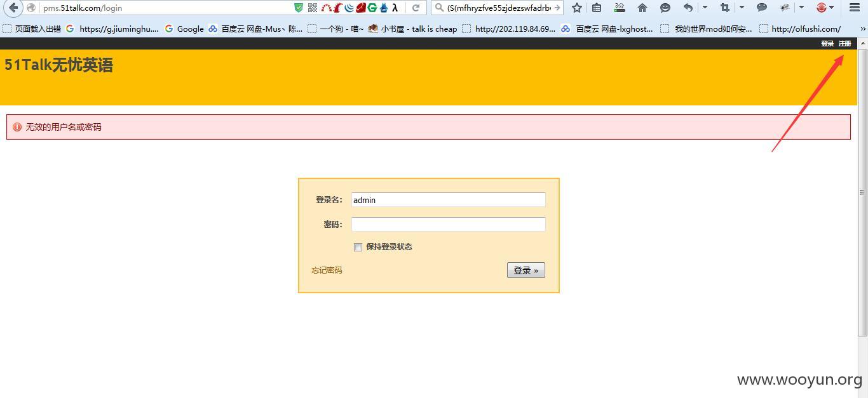
Task: Open the 百度云 网盘-lxghost bookmark
Action: pos(607,29)
